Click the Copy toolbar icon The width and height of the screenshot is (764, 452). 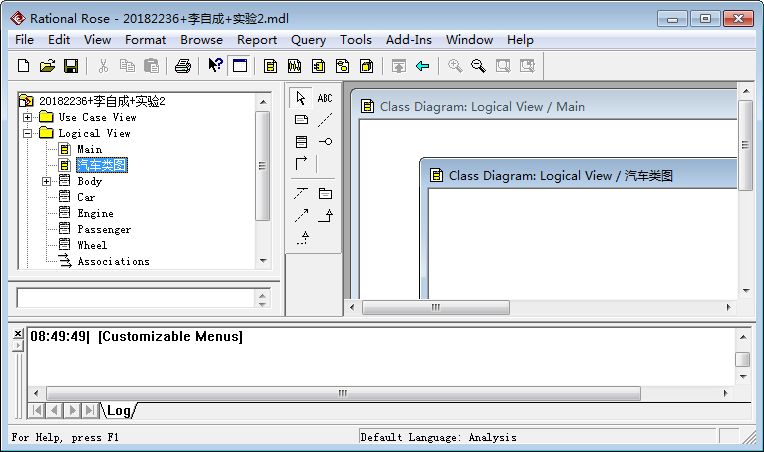coord(127,66)
